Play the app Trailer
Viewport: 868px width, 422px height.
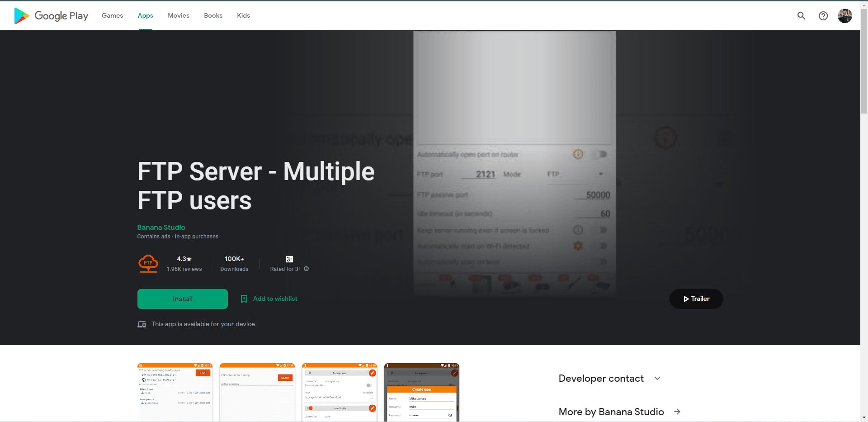[x=696, y=299]
